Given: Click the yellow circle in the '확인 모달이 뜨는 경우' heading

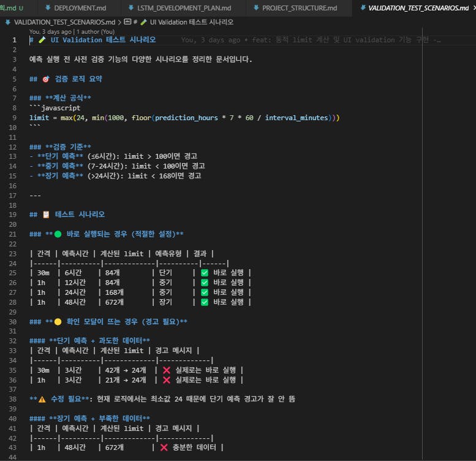Looking at the screenshot, I should click(x=58, y=322).
